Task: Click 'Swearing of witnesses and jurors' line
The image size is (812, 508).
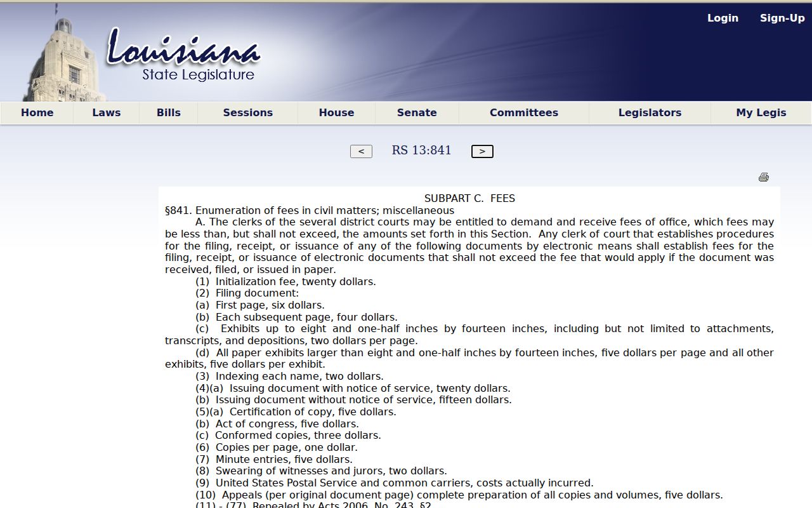Action: click(321, 471)
